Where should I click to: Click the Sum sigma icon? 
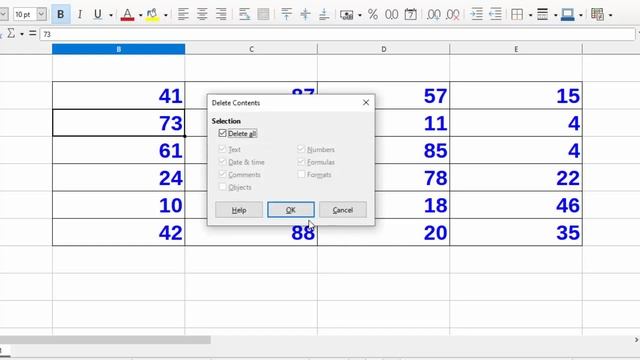click(x=11, y=33)
